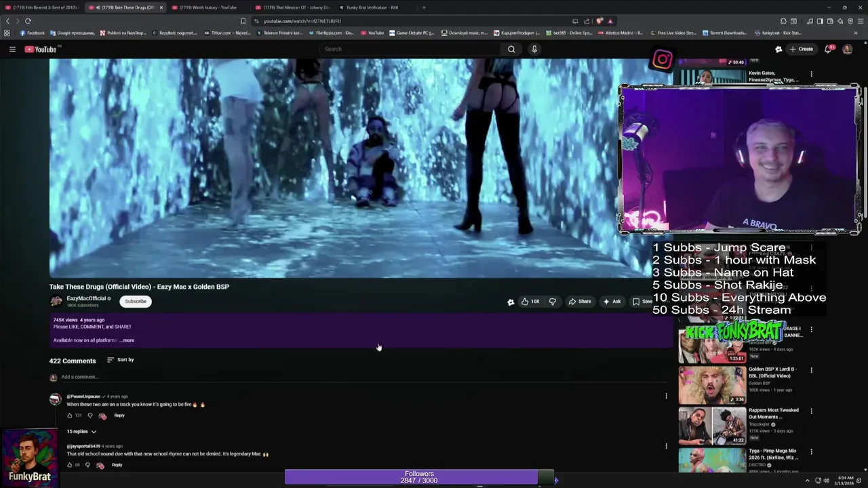Switch to the Watch history - YouTube tab
Screen dimensions: 868x488
coord(207,7)
